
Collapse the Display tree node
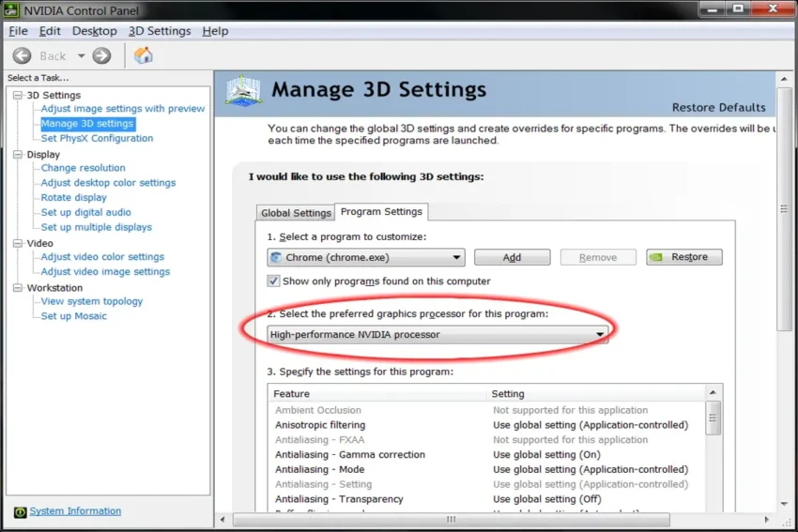[x=18, y=154]
